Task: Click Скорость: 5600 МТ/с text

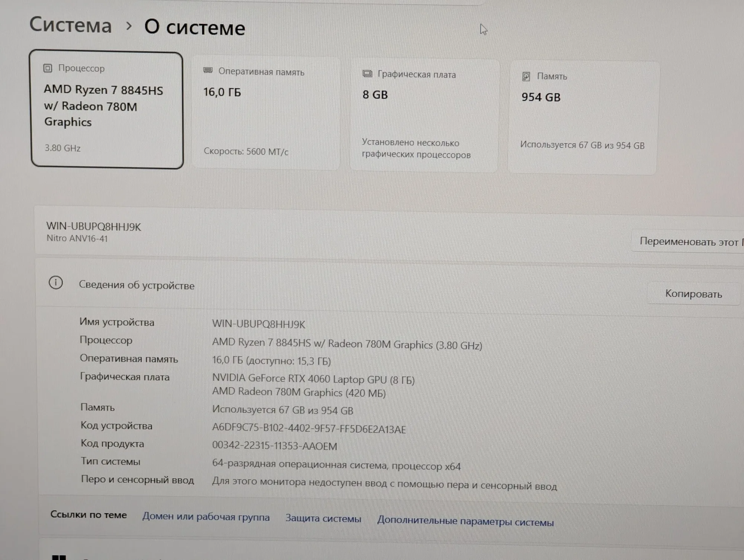Action: click(246, 151)
